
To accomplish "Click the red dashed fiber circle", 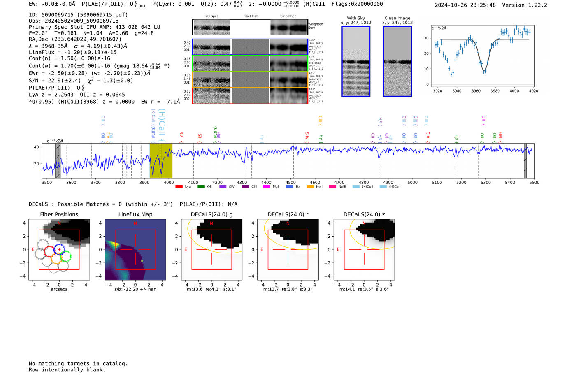I will [49, 251].
